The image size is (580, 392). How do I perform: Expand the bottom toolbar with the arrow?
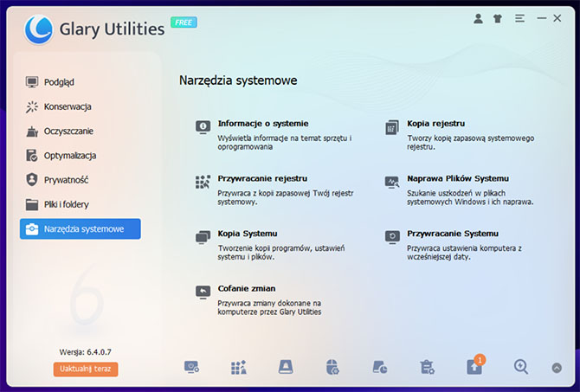557,368
